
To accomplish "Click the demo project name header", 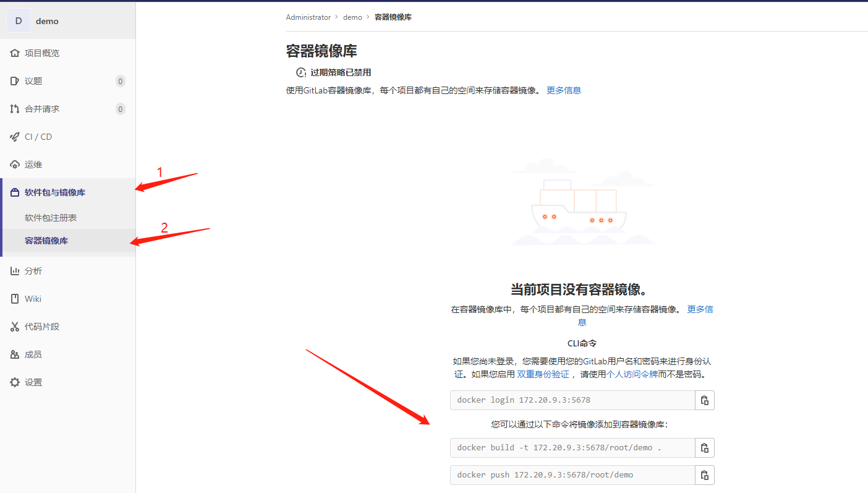I will pyautogui.click(x=47, y=21).
